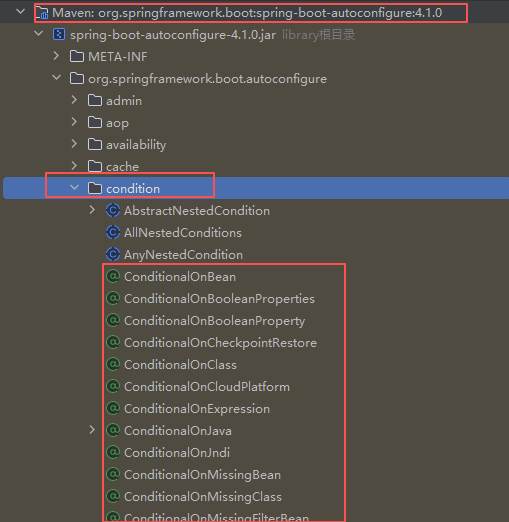Open the ConditionalOnBooleanProperties annotation
Screen dimensions: 509x522
(219, 299)
